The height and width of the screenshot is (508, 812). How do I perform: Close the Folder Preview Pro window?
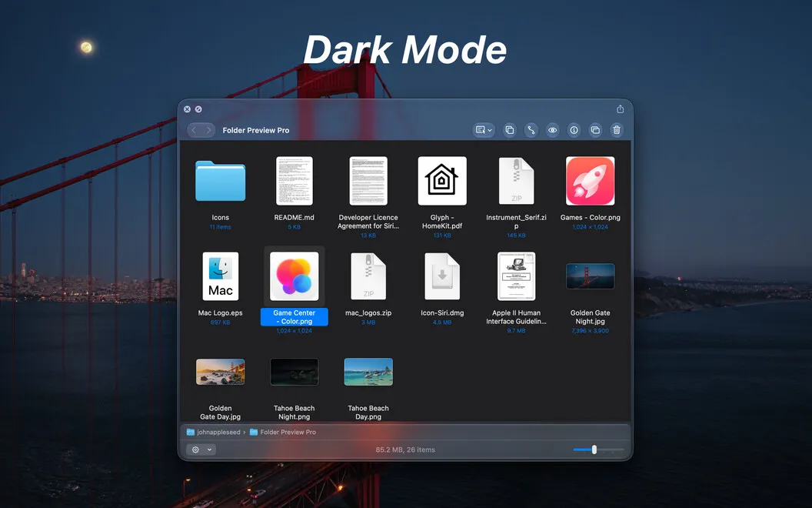187,109
